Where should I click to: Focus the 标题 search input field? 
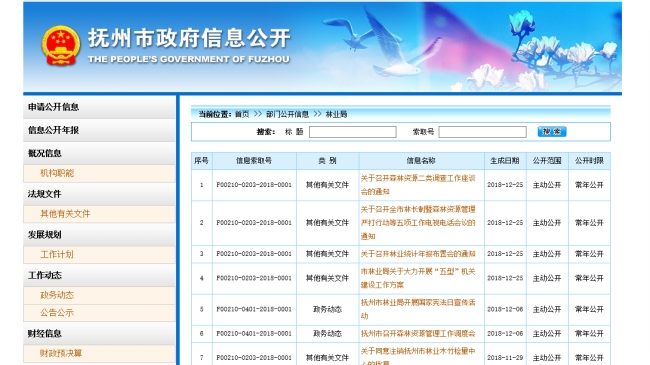pyautogui.click(x=353, y=132)
